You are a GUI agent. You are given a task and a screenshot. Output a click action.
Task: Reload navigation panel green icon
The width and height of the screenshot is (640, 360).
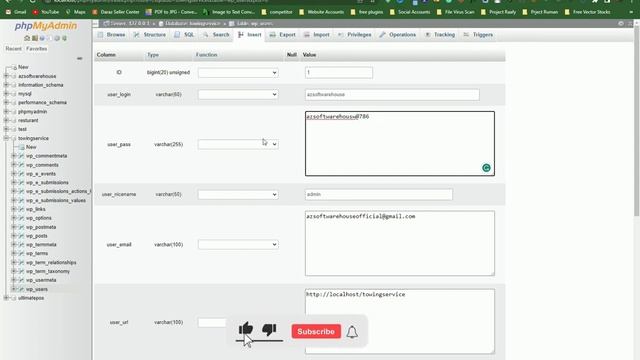[64, 38]
